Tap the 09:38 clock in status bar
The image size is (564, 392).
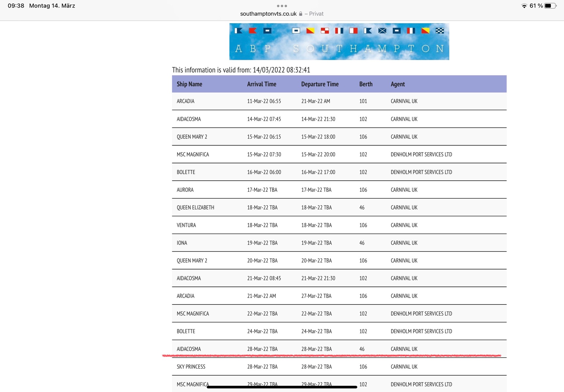16,6
